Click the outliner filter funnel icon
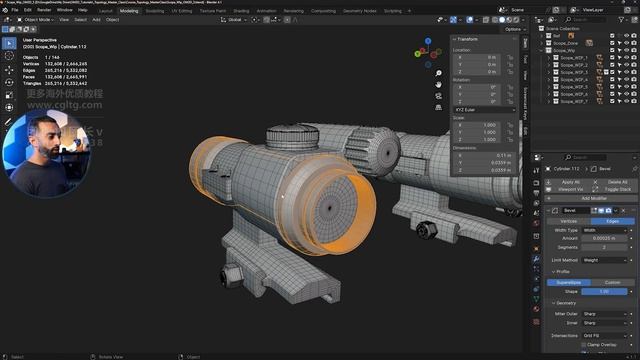Viewport: 640px width, 360px height. [621, 20]
